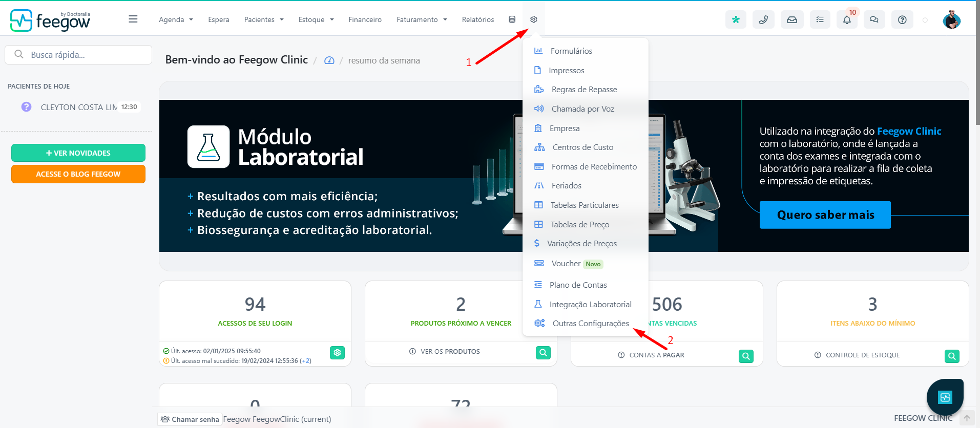Select Variações de Preços menu item
The height and width of the screenshot is (428, 980).
coord(586,243)
